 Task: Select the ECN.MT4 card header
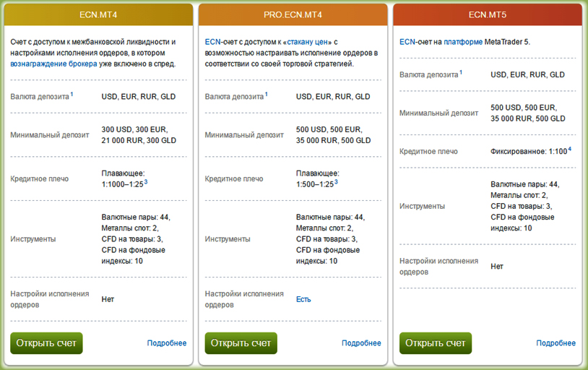pyautogui.click(x=100, y=14)
